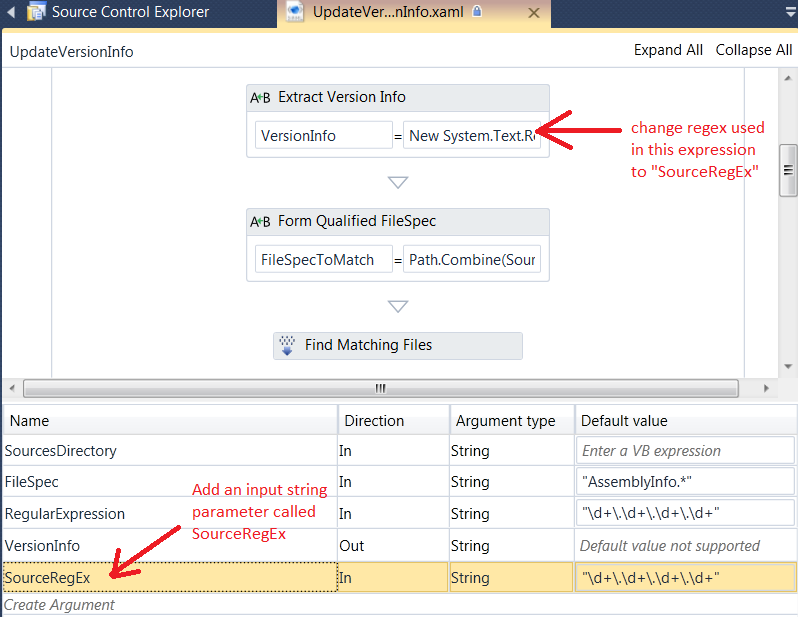Click the Direction column header
The width and height of the screenshot is (798, 617).
click(394, 420)
